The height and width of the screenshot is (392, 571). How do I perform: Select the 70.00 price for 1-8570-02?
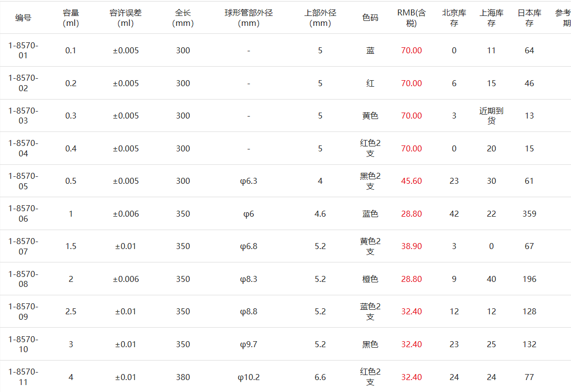click(x=412, y=83)
